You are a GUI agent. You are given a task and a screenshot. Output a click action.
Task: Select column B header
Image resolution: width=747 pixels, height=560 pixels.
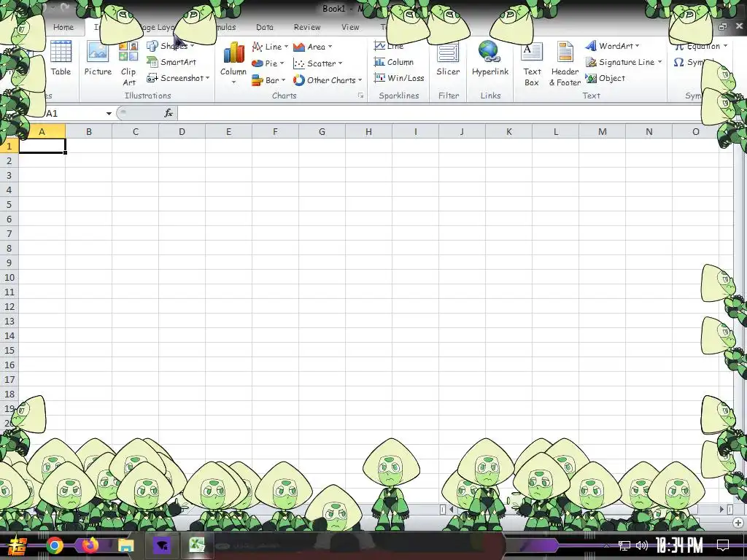coord(88,132)
